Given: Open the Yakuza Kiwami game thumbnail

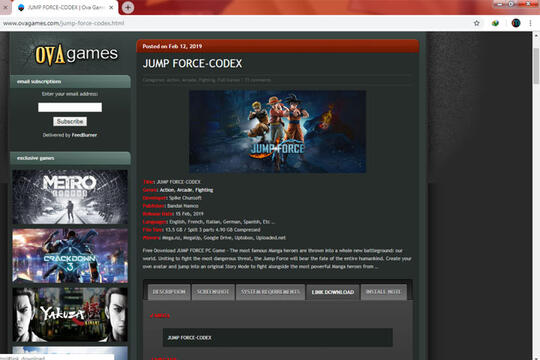Looking at the screenshot, I should pyautogui.click(x=70, y=315).
